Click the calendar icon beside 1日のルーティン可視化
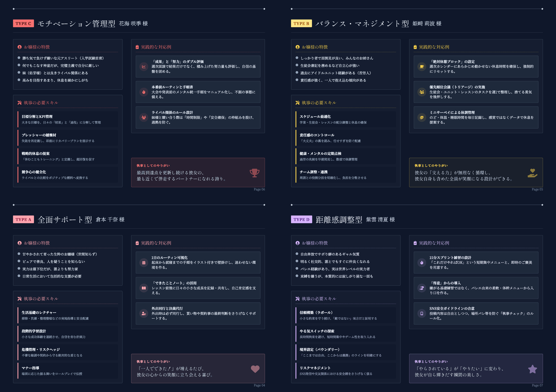 (x=144, y=263)
